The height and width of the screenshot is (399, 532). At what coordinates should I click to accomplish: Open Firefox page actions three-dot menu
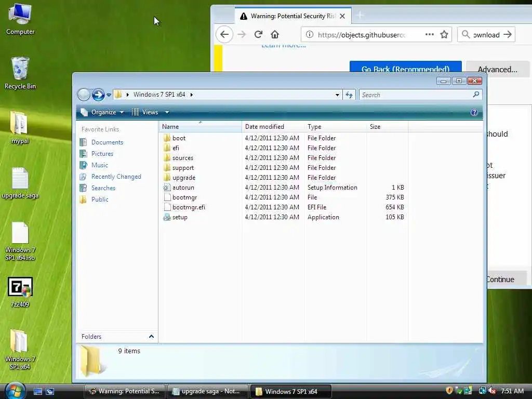point(430,34)
